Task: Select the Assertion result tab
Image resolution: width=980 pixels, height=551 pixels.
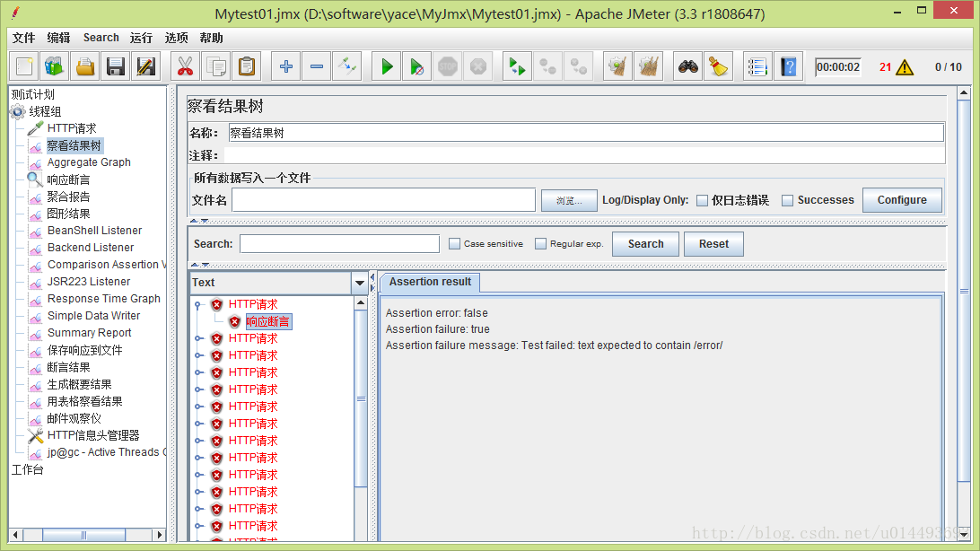Action: 430,282
